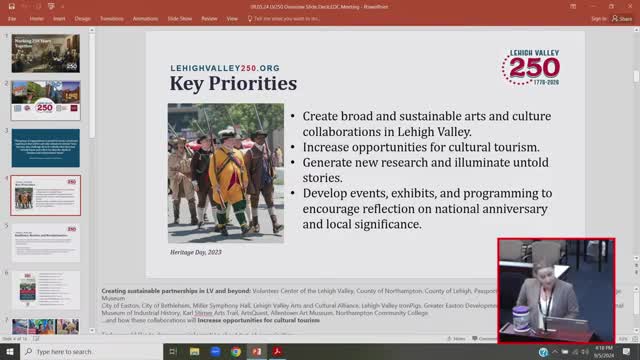Viewport: 640px width, 360px height.
Task: Click main slide vertical scrollbar thumb
Action: (636, 76)
